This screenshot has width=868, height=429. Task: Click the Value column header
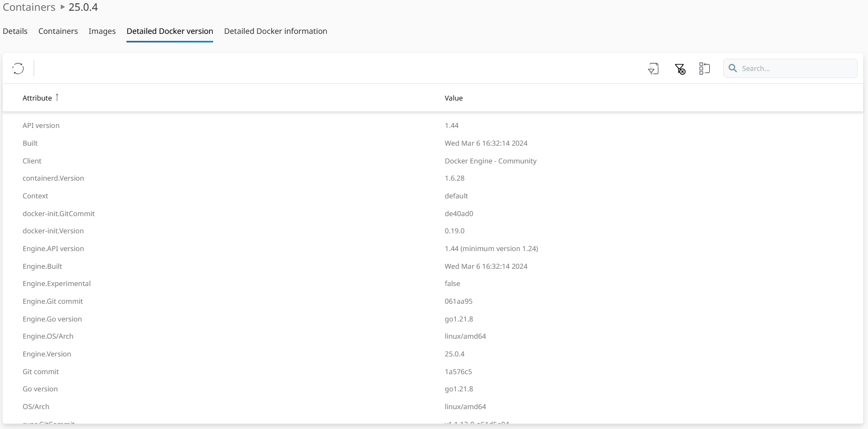(x=454, y=98)
